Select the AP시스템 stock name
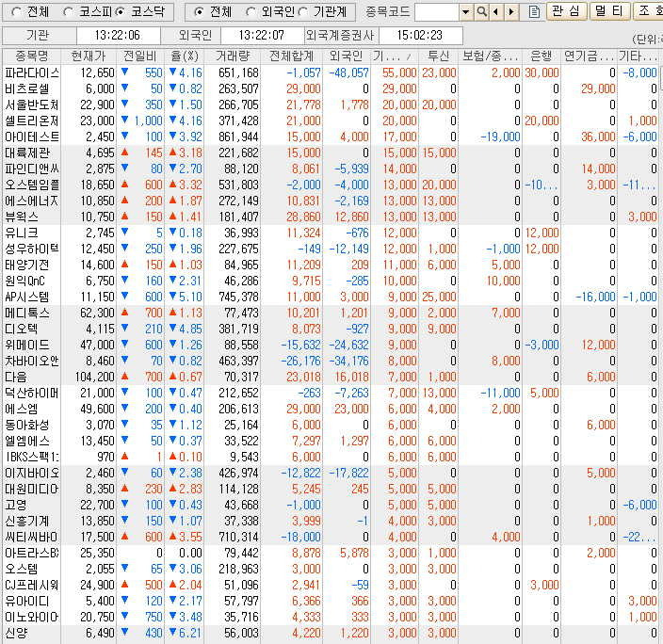The width and height of the screenshot is (663, 644). coord(27,297)
